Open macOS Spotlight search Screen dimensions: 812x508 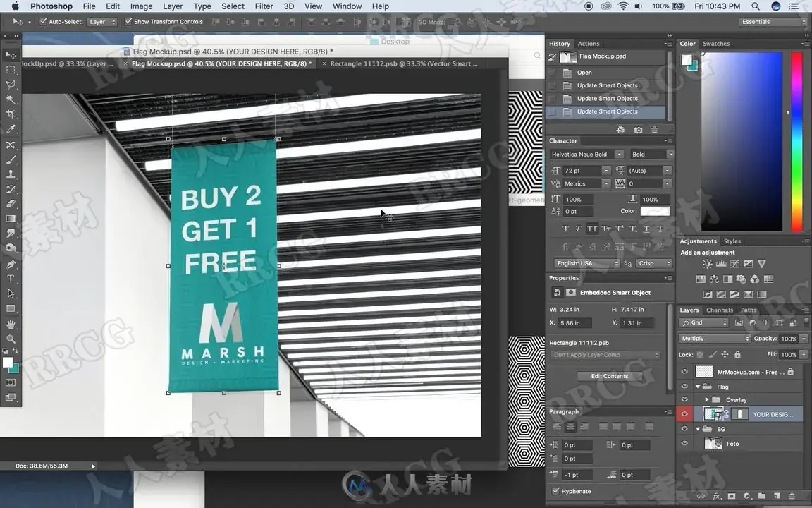pos(756,6)
